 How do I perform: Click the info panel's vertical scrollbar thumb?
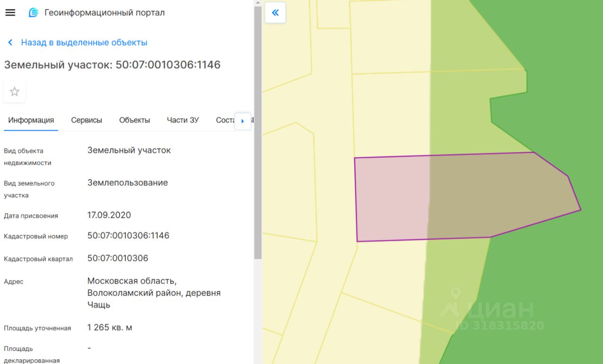pyautogui.click(x=258, y=132)
